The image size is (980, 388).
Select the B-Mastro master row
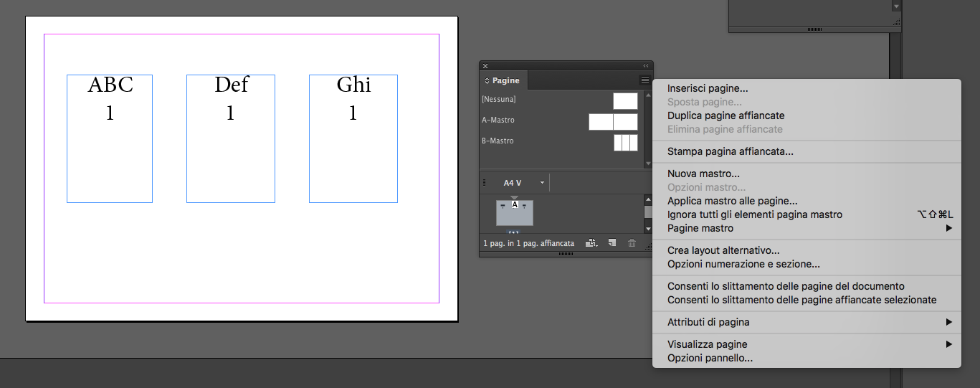click(560, 142)
